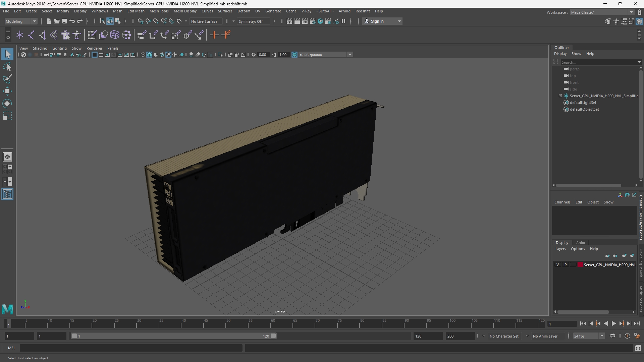Open the Sign In dropdown arrow
644x362 pixels.
399,21
